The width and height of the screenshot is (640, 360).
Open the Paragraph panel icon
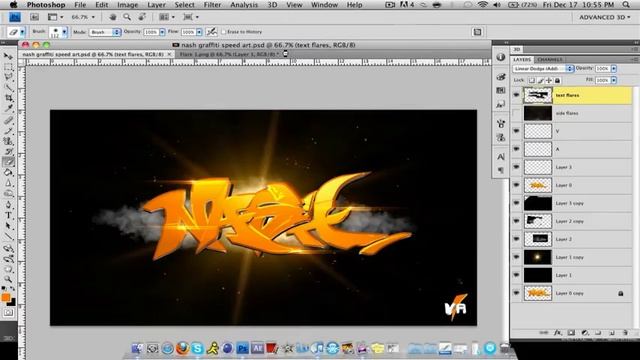(x=501, y=170)
